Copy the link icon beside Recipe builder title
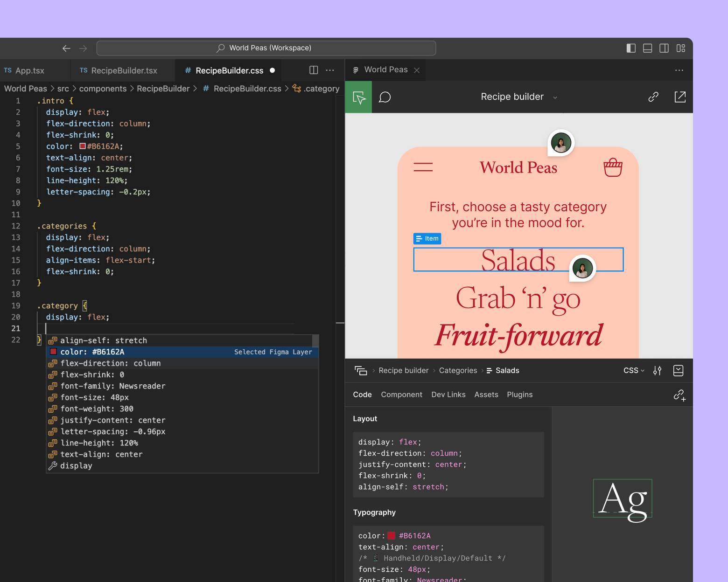Image resolution: width=728 pixels, height=582 pixels. pyautogui.click(x=653, y=97)
